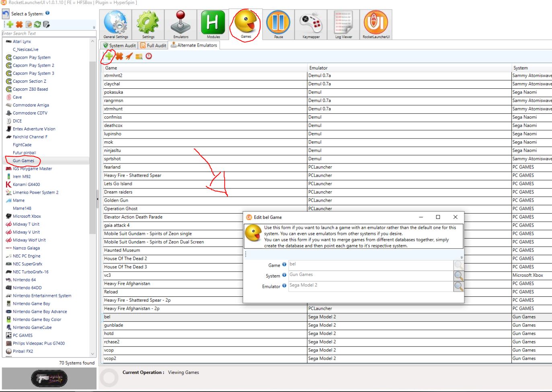The width and height of the screenshot is (552, 392).
Task: Switch to the Full Audit tab
Action: point(153,45)
